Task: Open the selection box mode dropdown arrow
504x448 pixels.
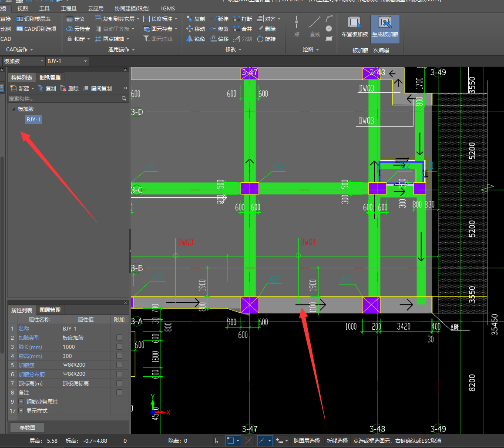Action: pyautogui.click(x=238, y=441)
